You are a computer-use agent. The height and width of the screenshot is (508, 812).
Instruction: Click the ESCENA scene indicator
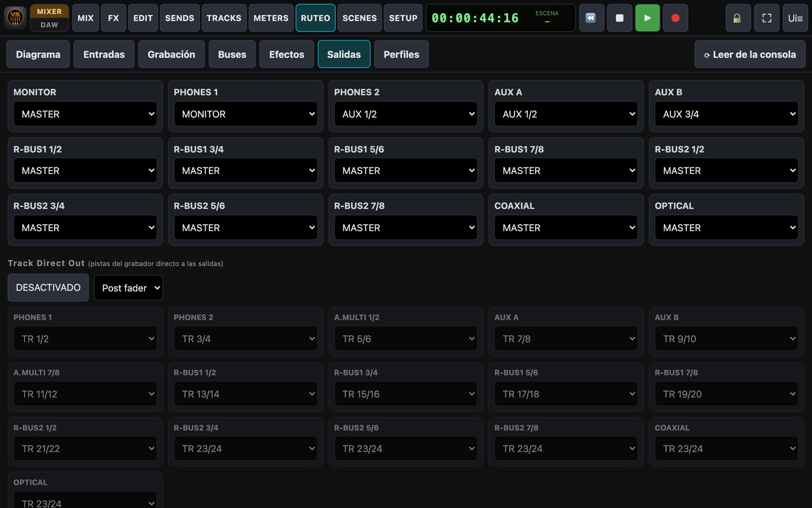point(547,17)
